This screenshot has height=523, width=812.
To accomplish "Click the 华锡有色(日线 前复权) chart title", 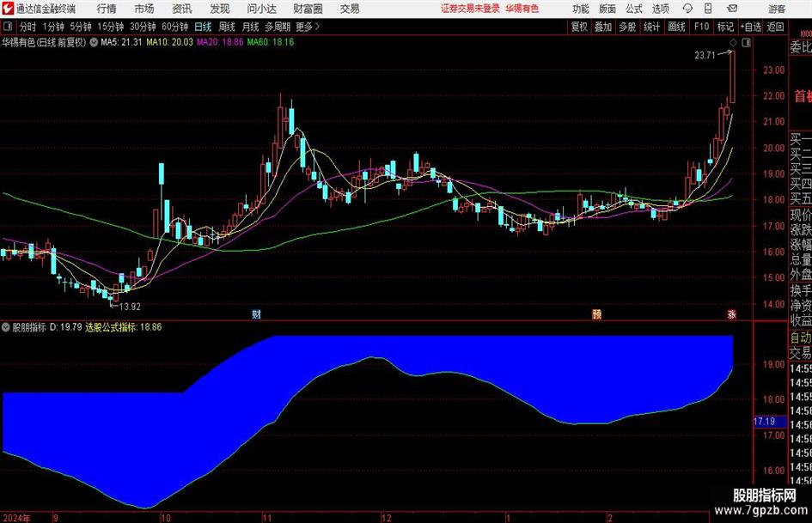I will [44, 42].
